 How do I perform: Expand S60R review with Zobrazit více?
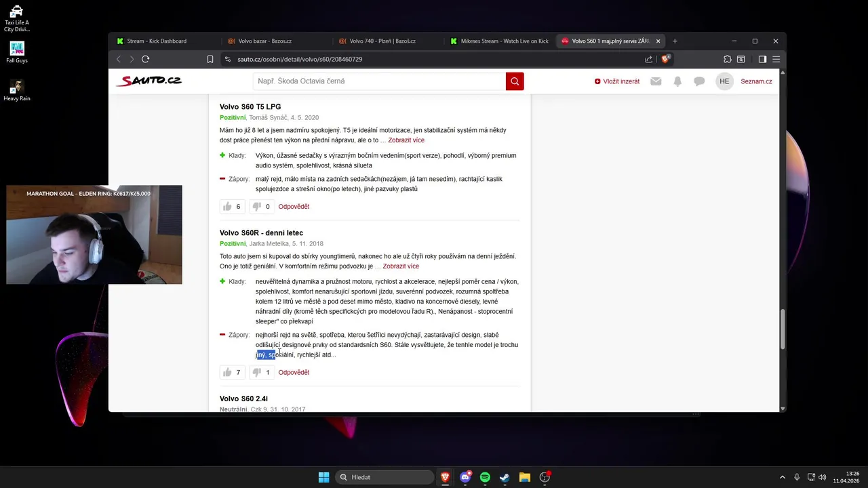[x=401, y=266]
